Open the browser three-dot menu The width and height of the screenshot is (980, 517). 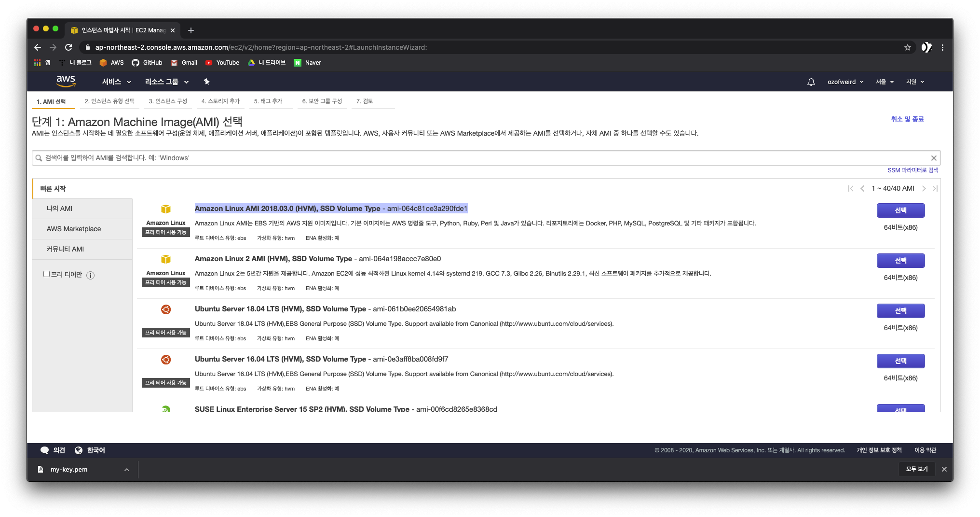(942, 47)
